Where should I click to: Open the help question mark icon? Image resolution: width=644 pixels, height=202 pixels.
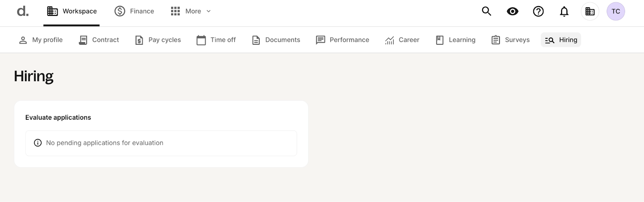click(x=538, y=11)
